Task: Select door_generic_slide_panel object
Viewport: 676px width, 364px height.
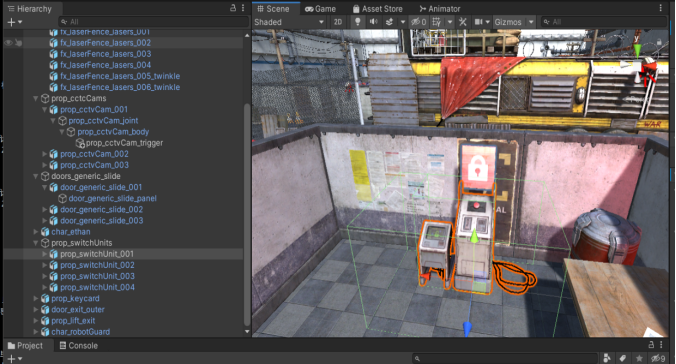Action: click(x=112, y=198)
